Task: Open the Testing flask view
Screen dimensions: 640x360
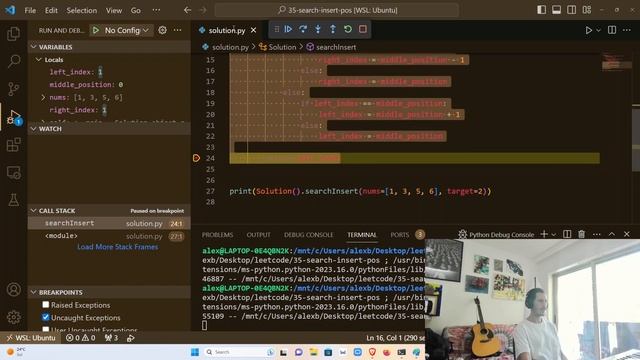Action: 13,200
